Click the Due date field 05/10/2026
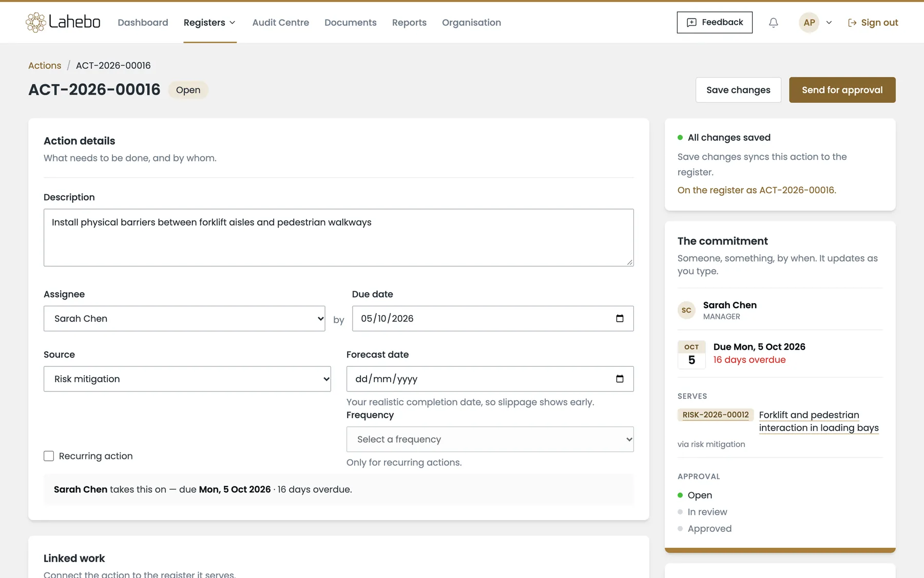Viewport: 924px width, 578px height. click(x=493, y=319)
